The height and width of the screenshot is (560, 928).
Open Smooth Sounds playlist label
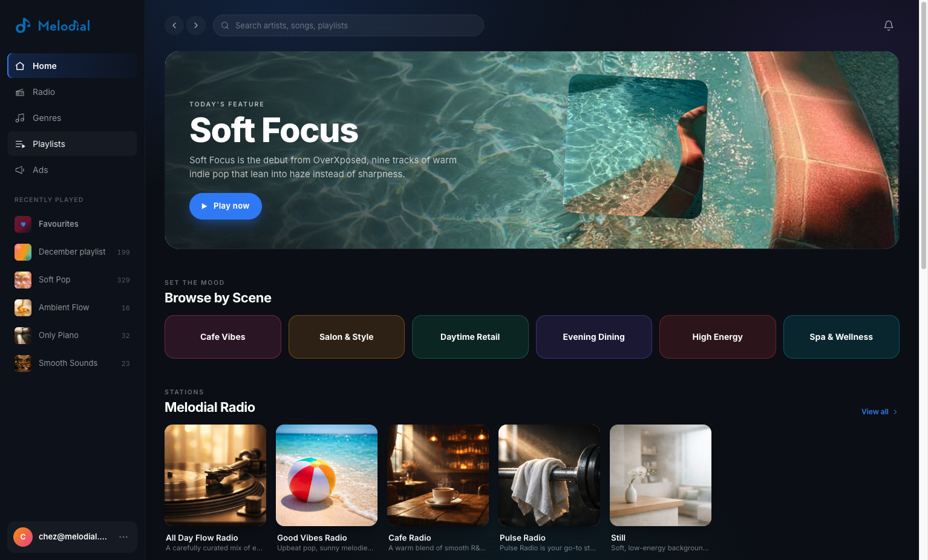point(68,363)
